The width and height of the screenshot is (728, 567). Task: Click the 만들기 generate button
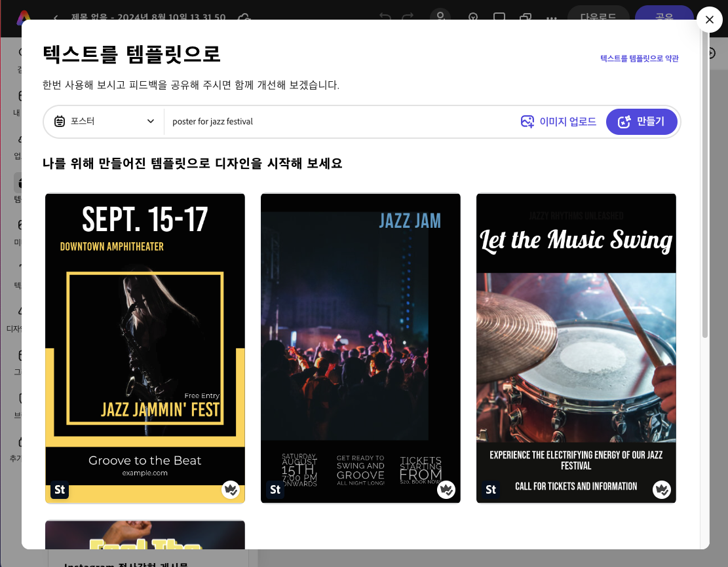pyautogui.click(x=642, y=122)
